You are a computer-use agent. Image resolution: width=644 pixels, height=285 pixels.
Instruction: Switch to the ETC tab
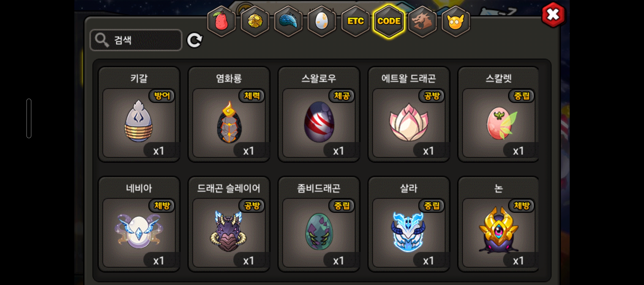point(355,21)
